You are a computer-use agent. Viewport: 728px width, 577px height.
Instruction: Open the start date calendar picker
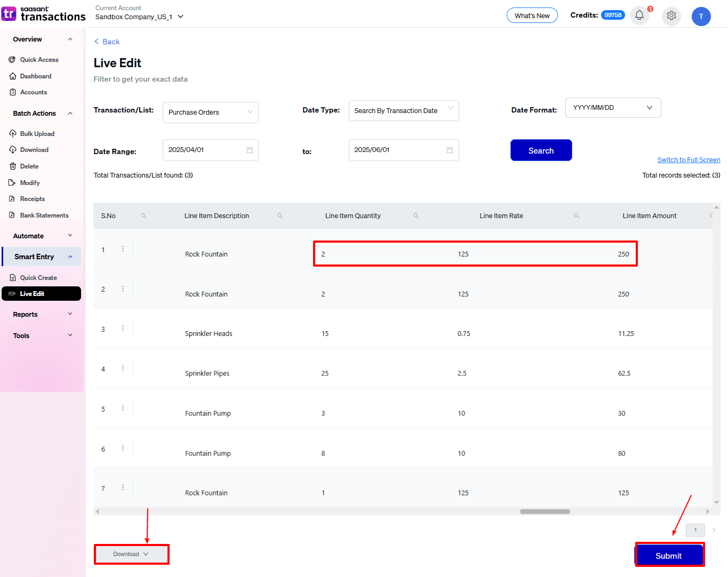tap(249, 150)
